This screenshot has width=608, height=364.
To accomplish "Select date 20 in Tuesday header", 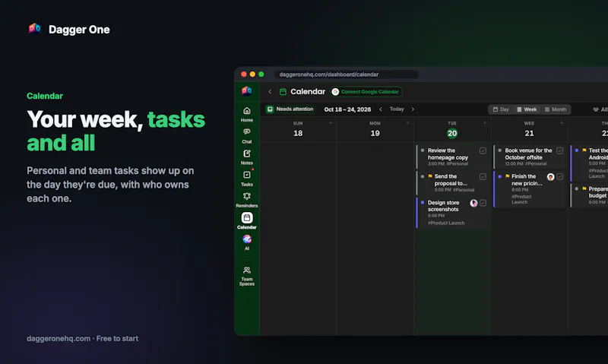I will click(x=452, y=133).
